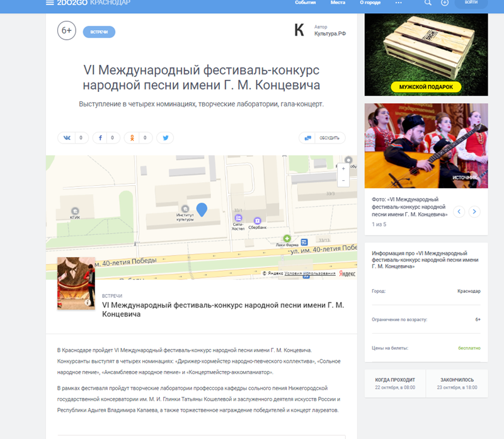Screen dimensions: 504x439
Task: Click the Войти login button
Action: (471, 3)
